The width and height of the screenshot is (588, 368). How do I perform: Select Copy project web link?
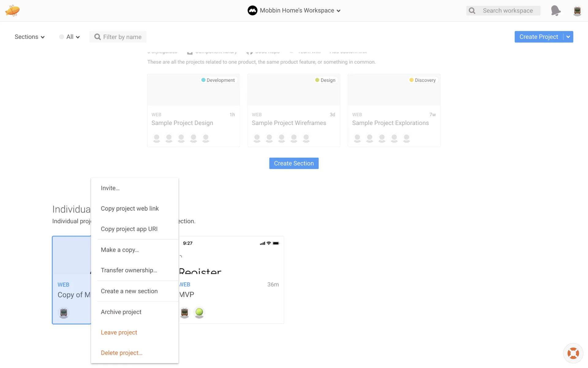[130, 209]
